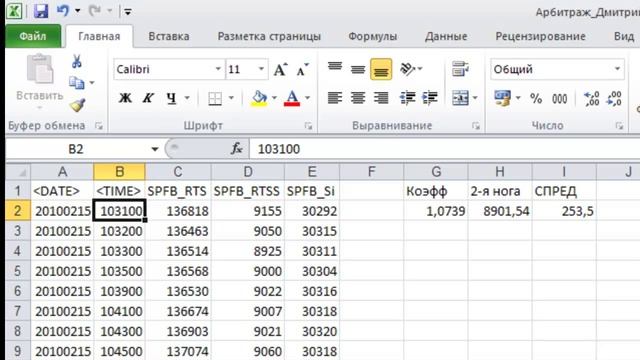
Task: Click Decrease Decimal icon
Action: pos(614,98)
